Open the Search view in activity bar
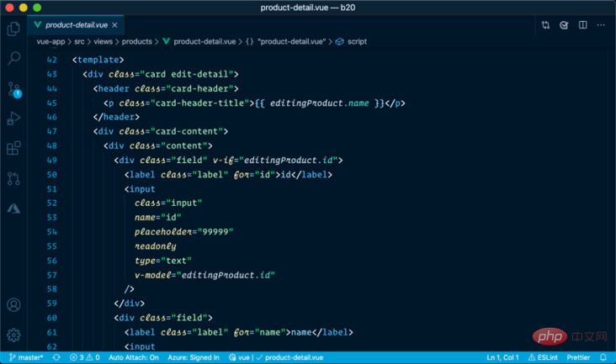The image size is (616, 364). click(x=13, y=59)
